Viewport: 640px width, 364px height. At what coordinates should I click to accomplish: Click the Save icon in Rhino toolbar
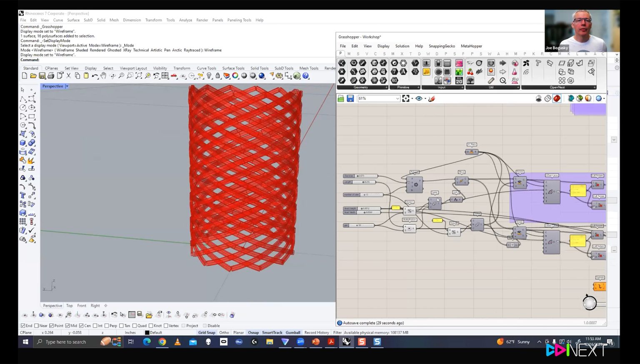[x=42, y=76]
